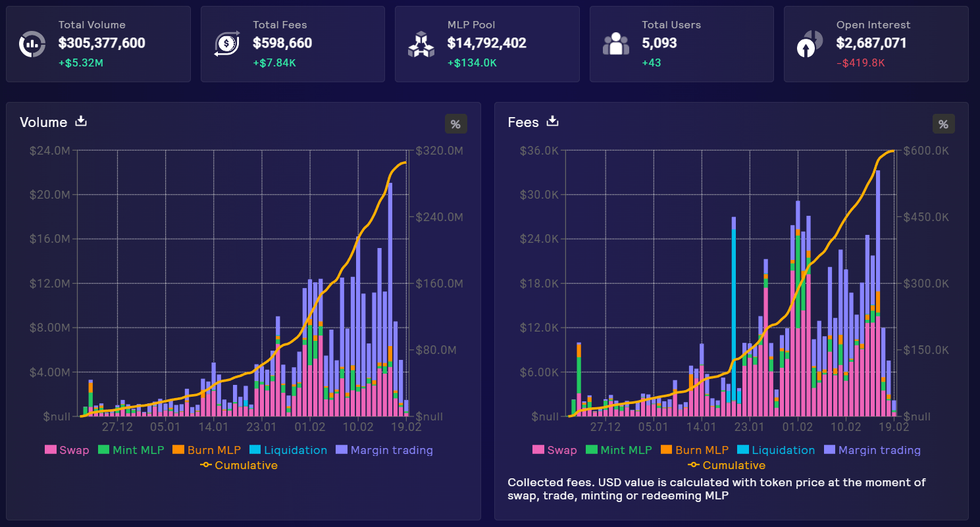Click the tallest Liquidation fee bar

[x=733, y=316]
